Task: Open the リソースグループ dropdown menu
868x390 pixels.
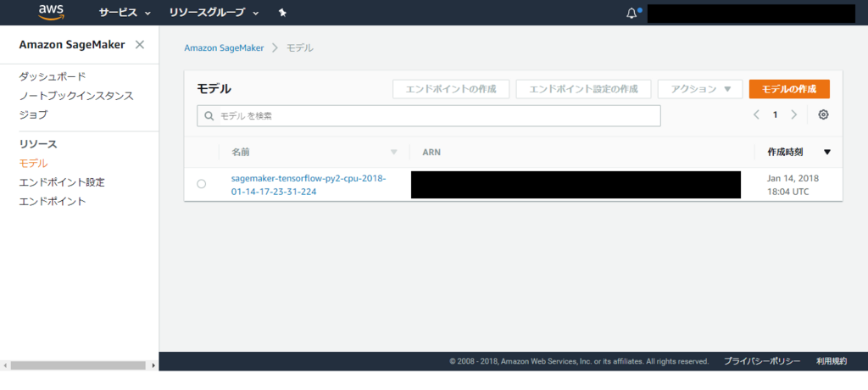Action: pyautogui.click(x=214, y=13)
